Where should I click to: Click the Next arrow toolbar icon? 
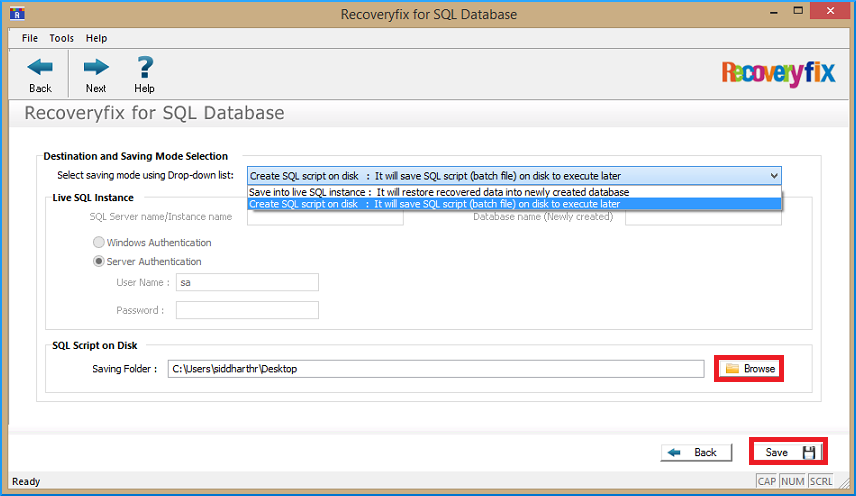pos(96,67)
